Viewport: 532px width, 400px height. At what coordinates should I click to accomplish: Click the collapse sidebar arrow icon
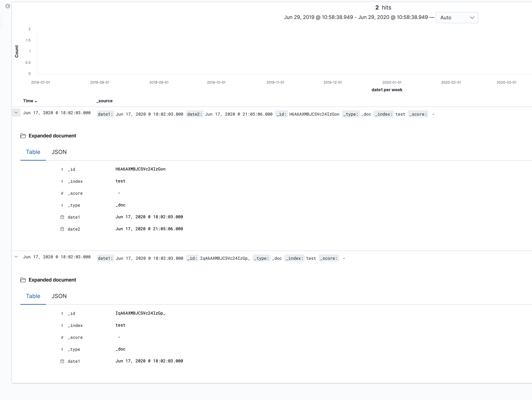click(x=8, y=6)
